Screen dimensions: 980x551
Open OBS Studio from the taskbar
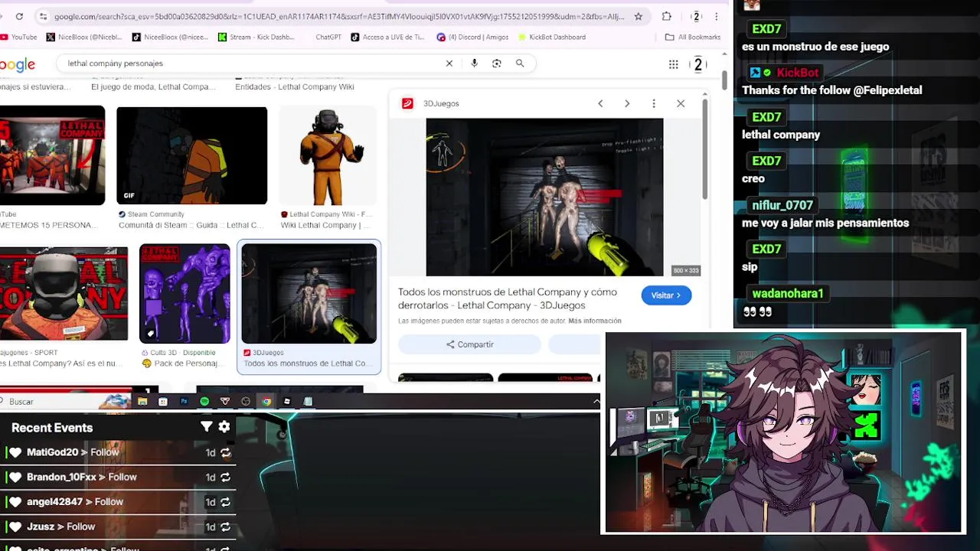point(246,401)
